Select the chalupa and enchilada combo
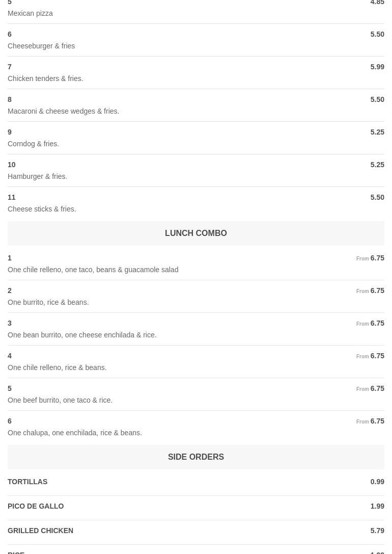 coord(75,433)
